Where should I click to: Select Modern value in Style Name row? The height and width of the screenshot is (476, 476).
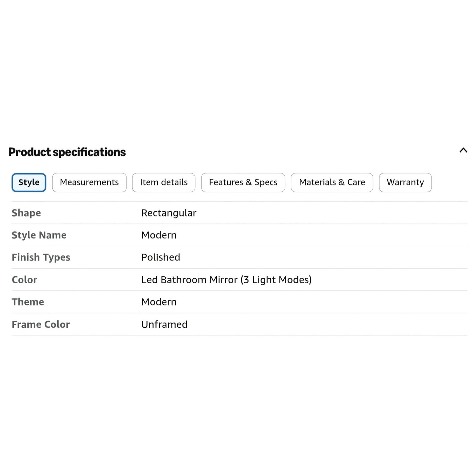159,235
